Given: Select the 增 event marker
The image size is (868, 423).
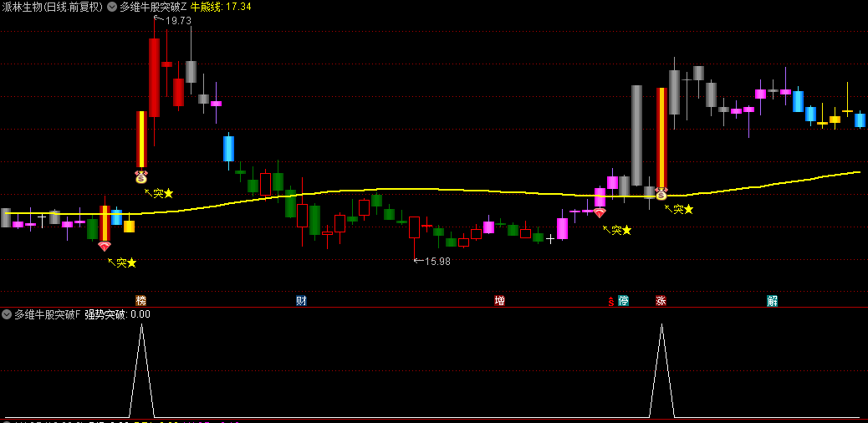Looking at the screenshot, I should pos(499,301).
